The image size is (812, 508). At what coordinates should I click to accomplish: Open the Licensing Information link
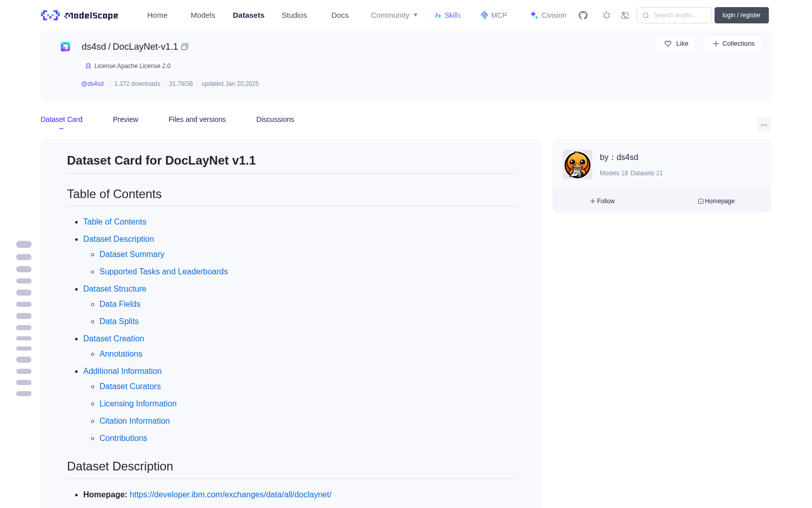(x=138, y=403)
